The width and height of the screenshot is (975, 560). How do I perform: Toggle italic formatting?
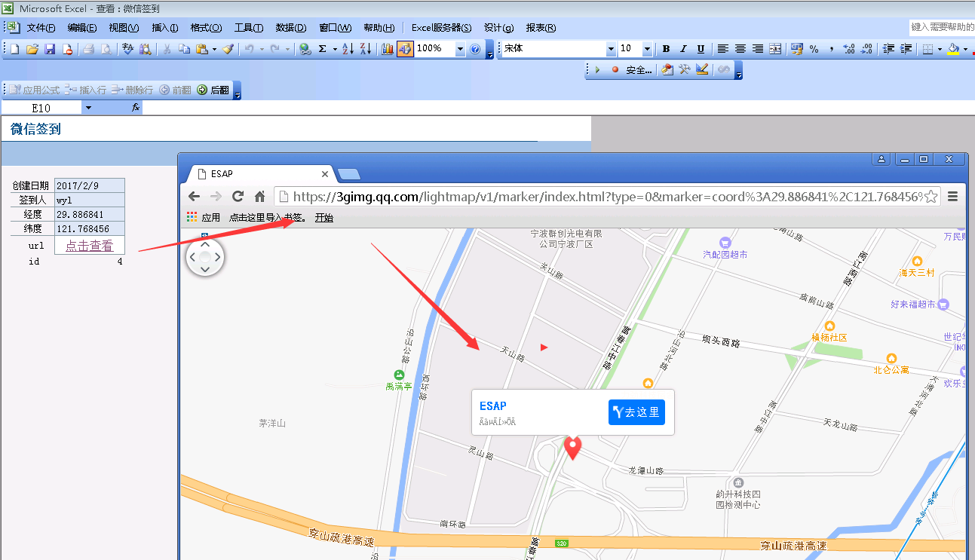[x=683, y=49]
